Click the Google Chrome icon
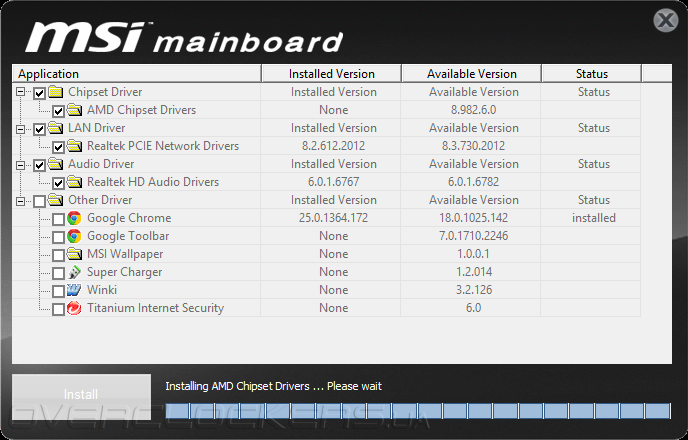This screenshot has height=440, width=688. [x=74, y=218]
